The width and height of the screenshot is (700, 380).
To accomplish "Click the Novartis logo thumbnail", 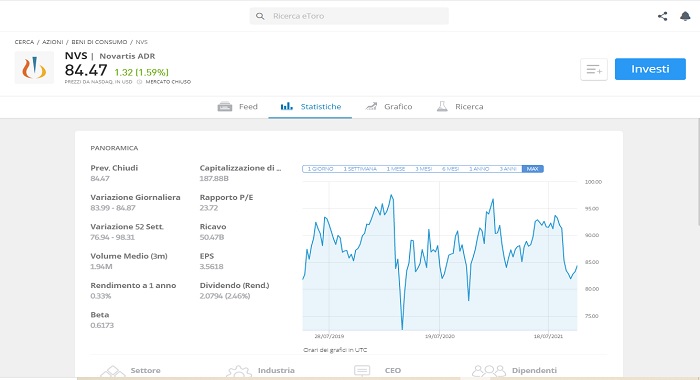I will tap(34, 68).
